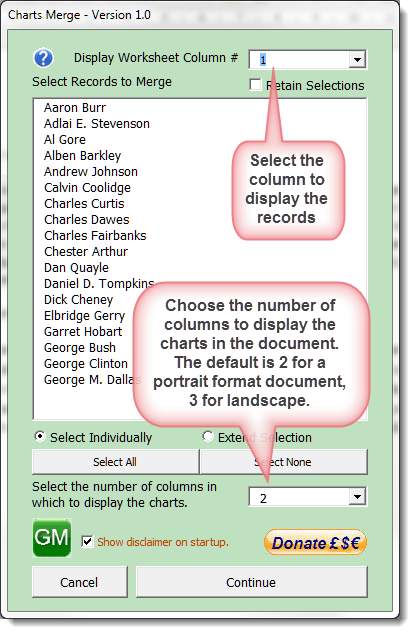The image size is (415, 634).
Task: Uncheck Show disclaimer on startup
Action: point(87,541)
